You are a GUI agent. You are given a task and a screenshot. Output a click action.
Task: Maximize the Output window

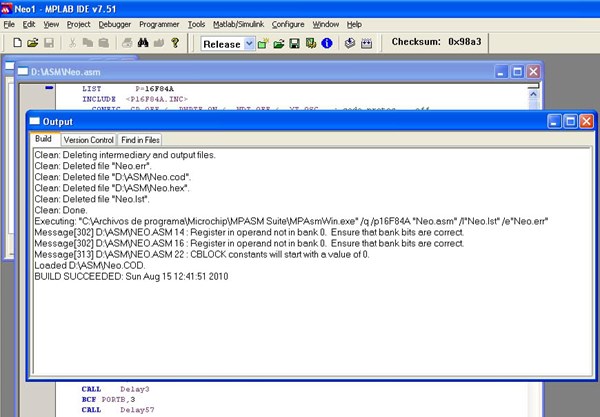click(570, 122)
